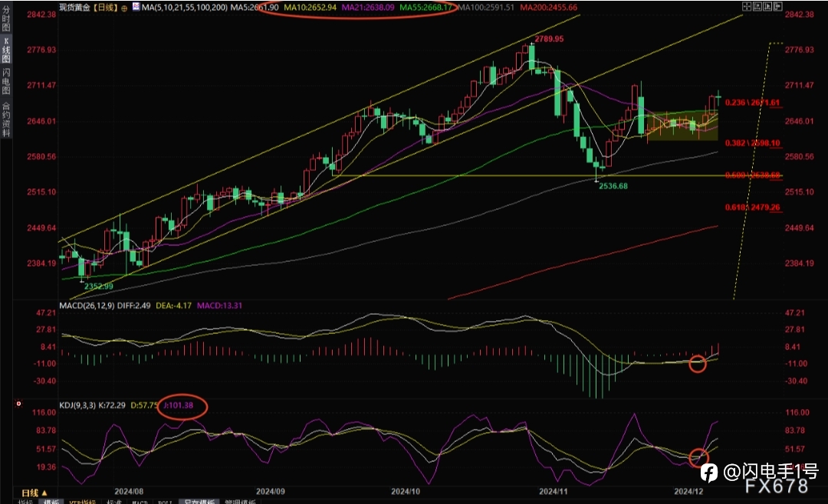Click the third top-right toolbar icon with play arrow
Viewport: 828px width, 504px height.
[767, 6]
